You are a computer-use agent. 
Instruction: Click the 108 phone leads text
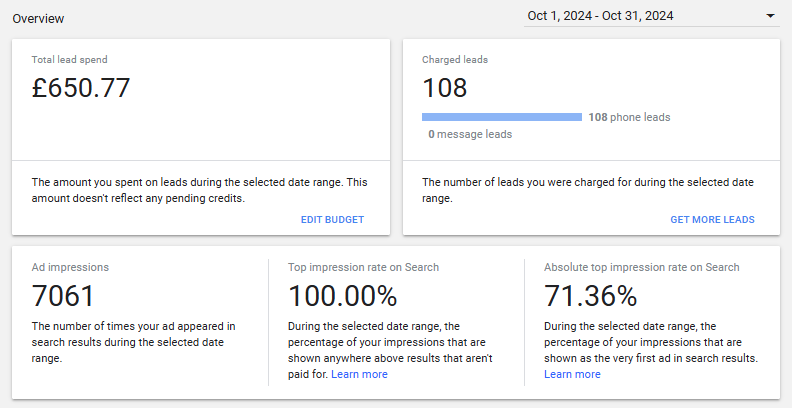(x=629, y=117)
